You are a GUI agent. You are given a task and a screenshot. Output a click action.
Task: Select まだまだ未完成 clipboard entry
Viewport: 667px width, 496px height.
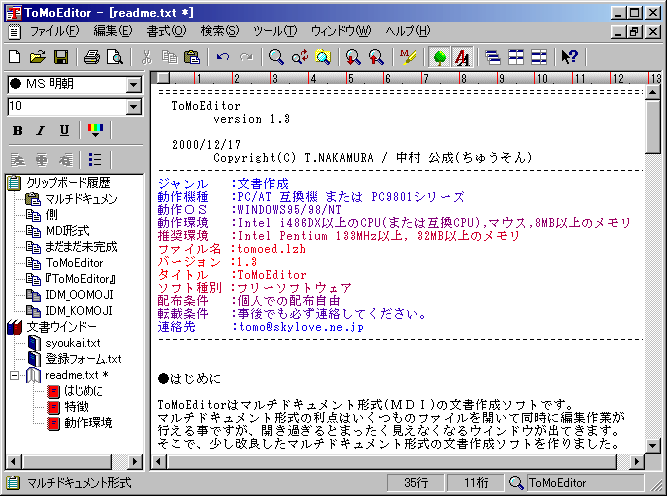point(81,247)
